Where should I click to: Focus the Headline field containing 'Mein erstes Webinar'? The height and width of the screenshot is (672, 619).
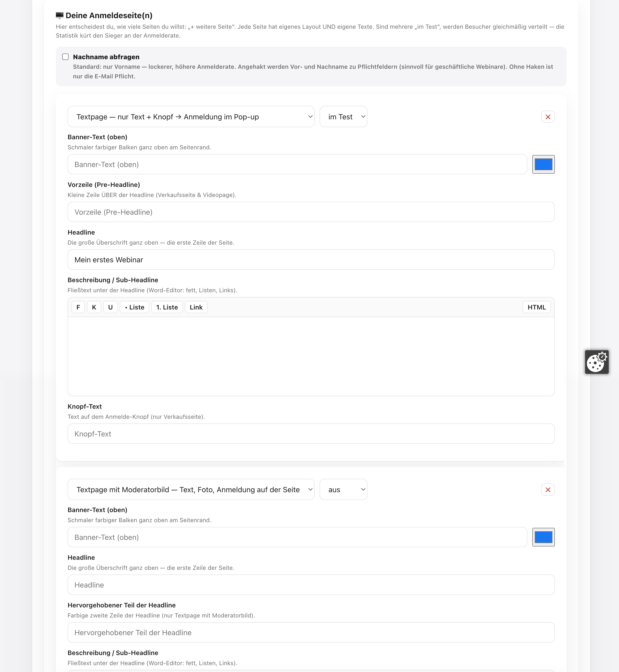pos(311,260)
